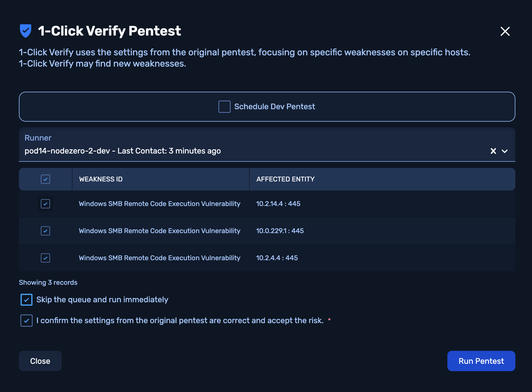Image resolution: width=532 pixels, height=392 pixels.
Task: Toggle Skip the queue and run immediately
Action: click(x=27, y=300)
